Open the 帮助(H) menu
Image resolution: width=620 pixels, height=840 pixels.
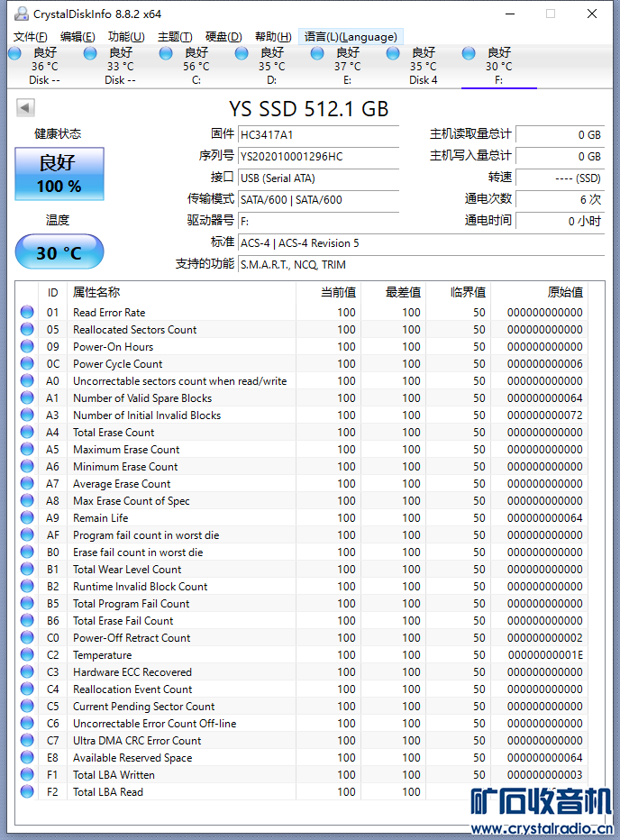(x=273, y=36)
